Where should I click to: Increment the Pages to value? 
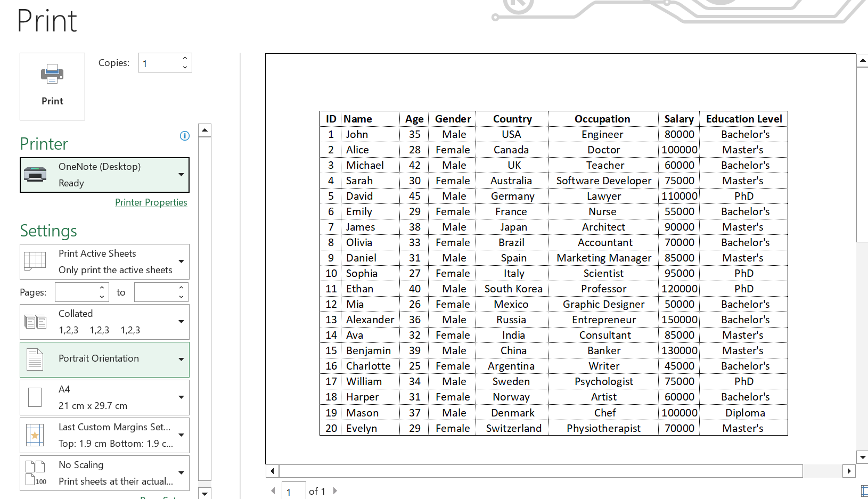(x=182, y=288)
